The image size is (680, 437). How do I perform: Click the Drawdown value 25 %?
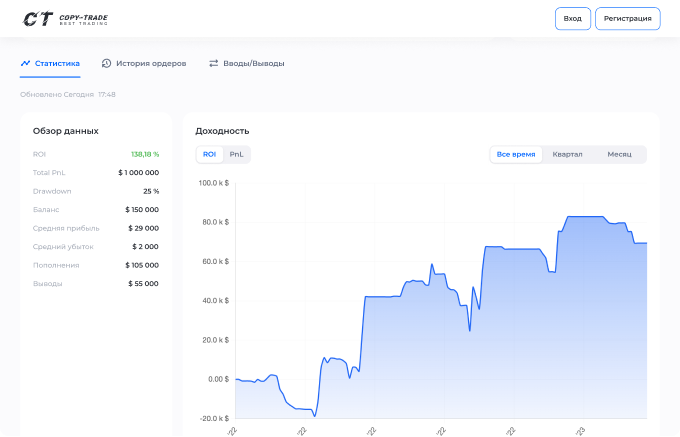pyautogui.click(x=151, y=191)
